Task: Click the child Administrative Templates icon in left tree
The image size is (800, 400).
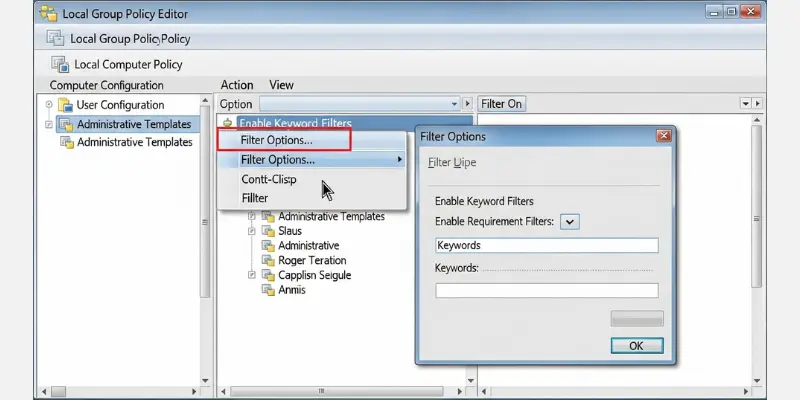Action: tap(67, 142)
